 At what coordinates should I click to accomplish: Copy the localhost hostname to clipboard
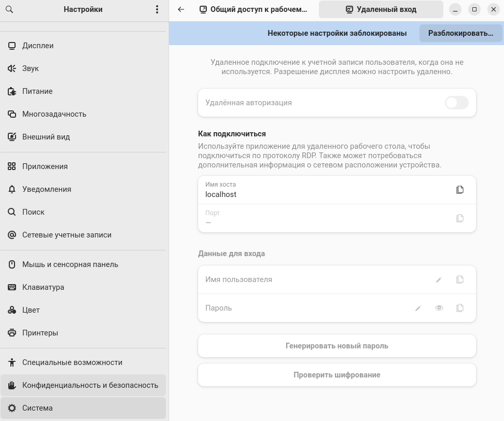[459, 190]
